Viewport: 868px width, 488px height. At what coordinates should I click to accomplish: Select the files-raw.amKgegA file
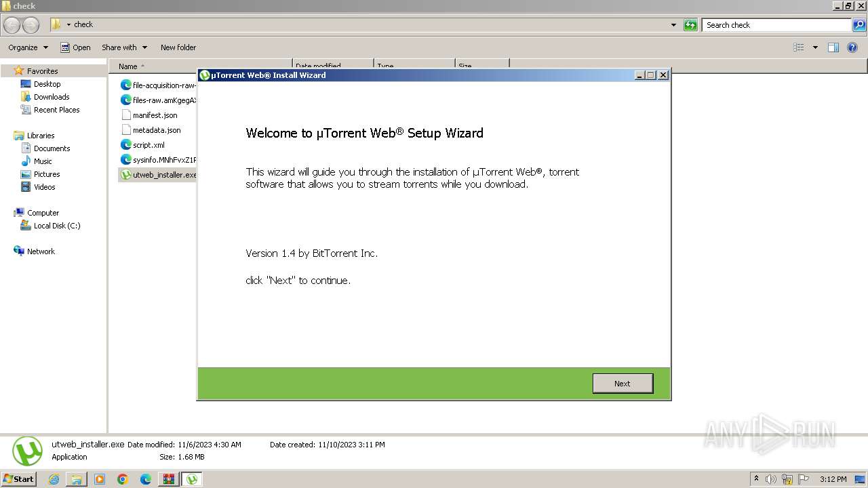point(158,100)
